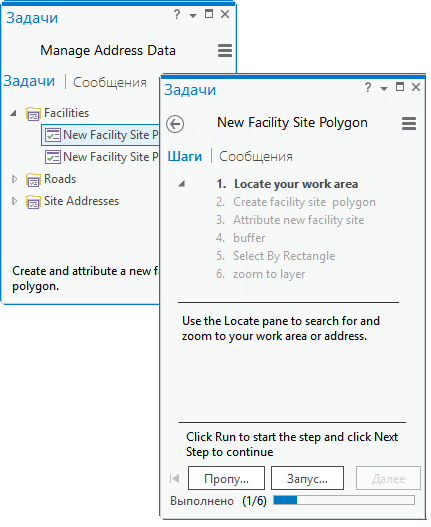Expand the Site Addresses group
Image resolution: width=431 pixels, height=527 pixels.
14,201
